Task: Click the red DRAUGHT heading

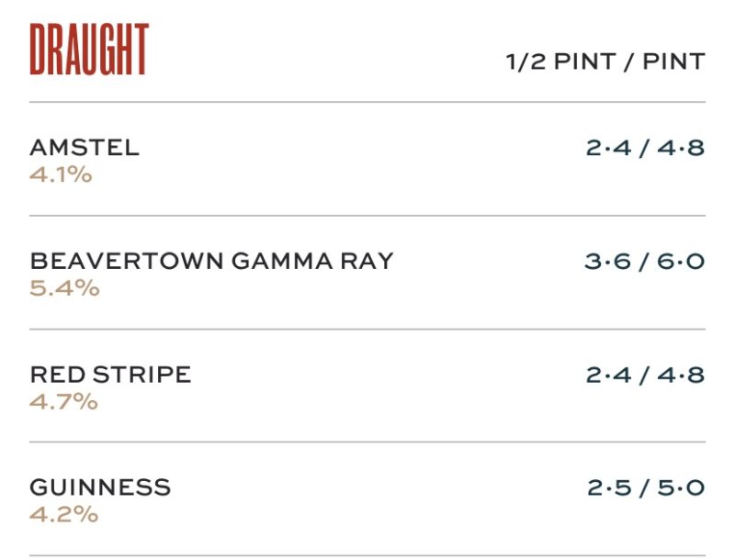Action: click(89, 50)
